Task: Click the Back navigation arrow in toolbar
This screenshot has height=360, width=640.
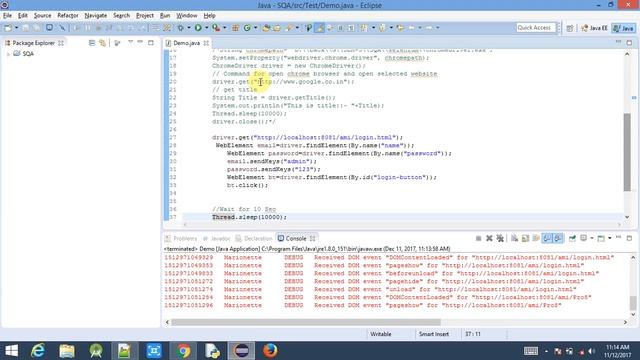Action: click(411, 28)
